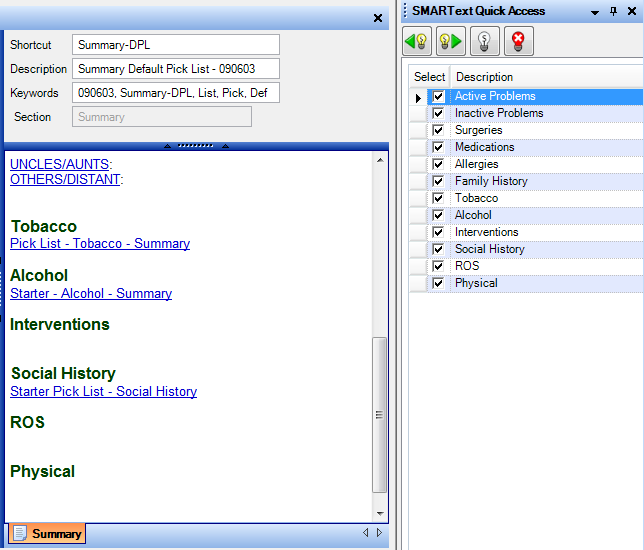Click the red X lightbulb icon

pos(518,41)
